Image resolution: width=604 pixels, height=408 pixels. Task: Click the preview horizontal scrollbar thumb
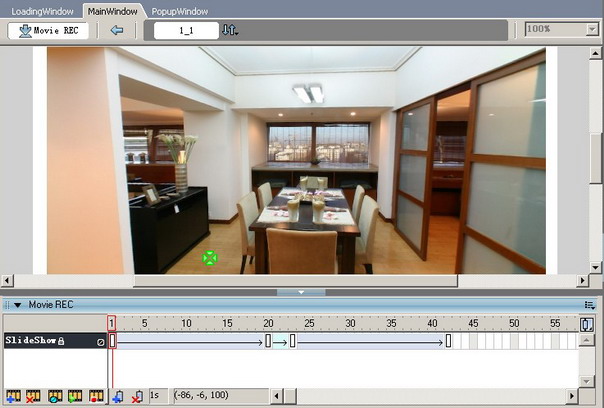point(295,281)
